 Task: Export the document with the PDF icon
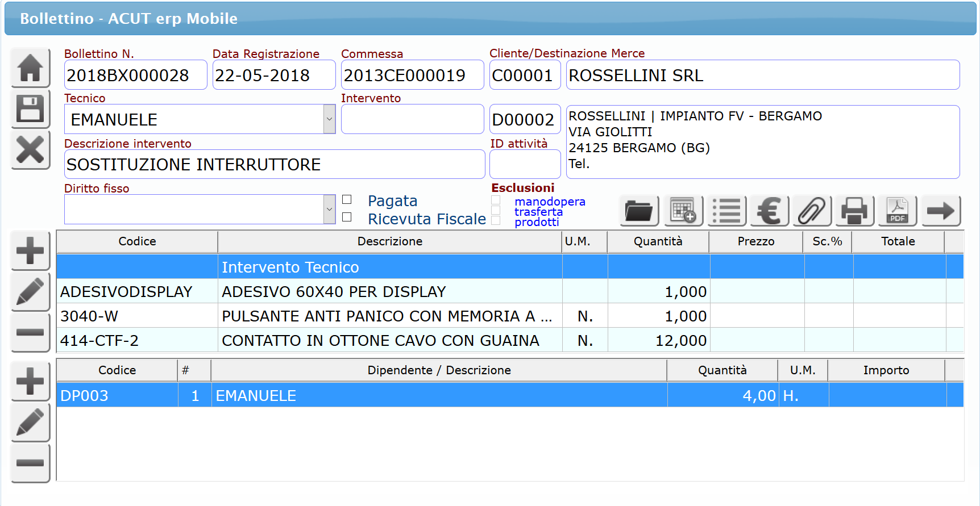[x=897, y=211]
